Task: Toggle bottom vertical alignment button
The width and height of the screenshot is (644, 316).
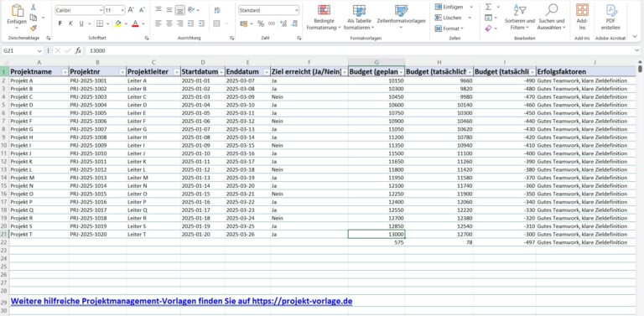Action: tap(180, 10)
